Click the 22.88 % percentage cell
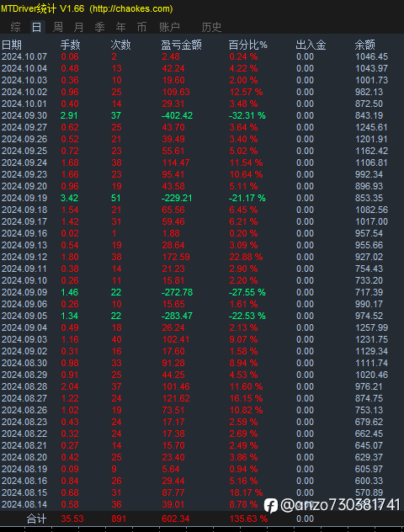 pyautogui.click(x=246, y=258)
